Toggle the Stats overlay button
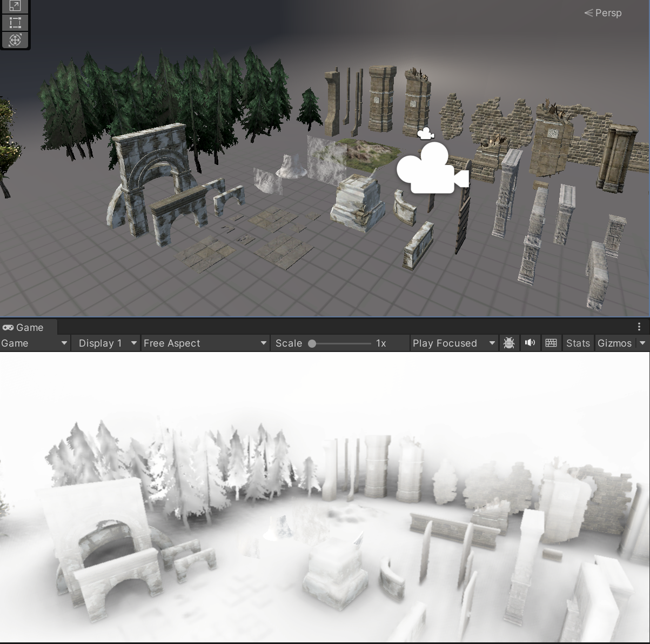 coord(578,343)
